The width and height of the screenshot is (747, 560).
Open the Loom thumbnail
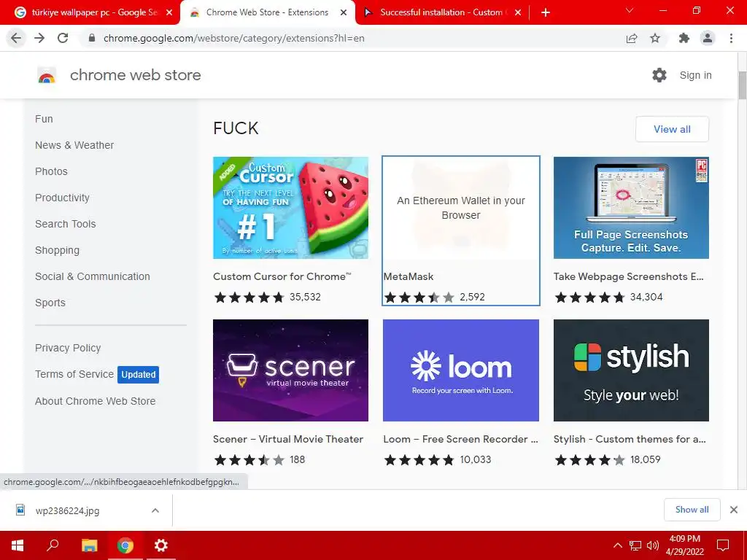[x=461, y=370]
